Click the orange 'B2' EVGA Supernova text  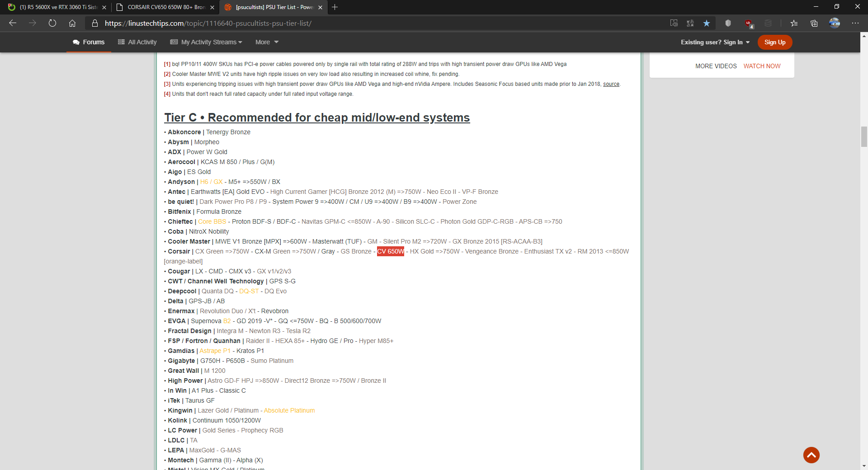tap(227, 321)
